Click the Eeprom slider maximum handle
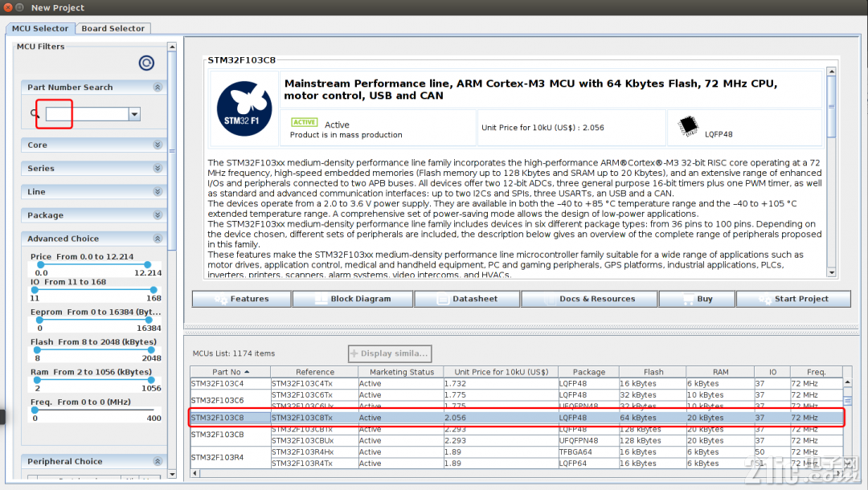 point(149,320)
